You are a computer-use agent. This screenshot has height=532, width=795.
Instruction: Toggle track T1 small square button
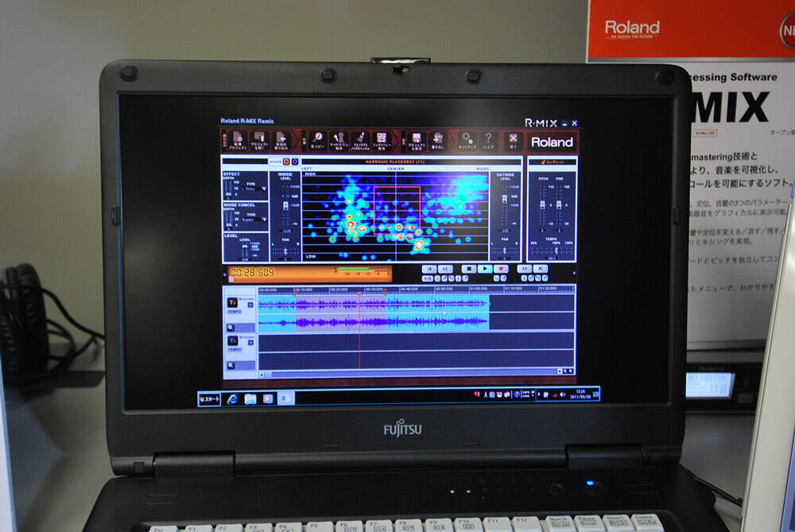pos(250,305)
